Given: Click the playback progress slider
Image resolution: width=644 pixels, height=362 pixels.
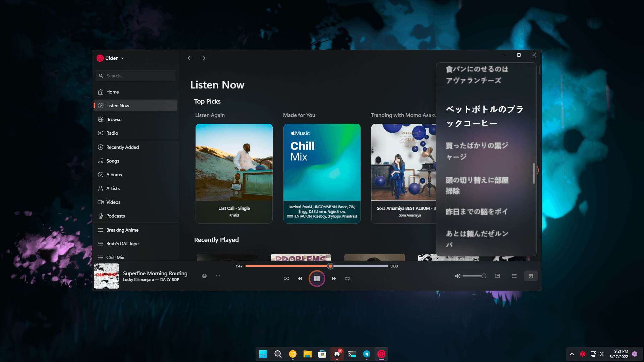Looking at the screenshot, I should coord(317,266).
